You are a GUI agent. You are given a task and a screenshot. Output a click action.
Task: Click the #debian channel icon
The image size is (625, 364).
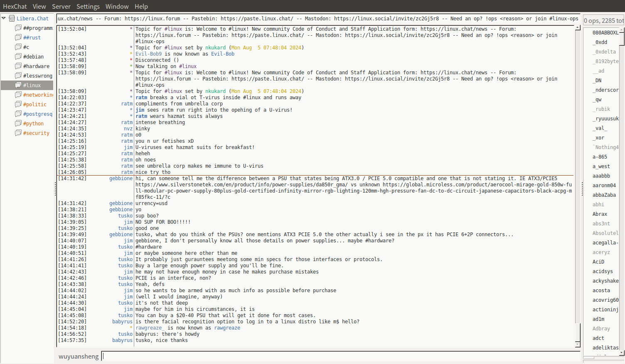tap(18, 56)
